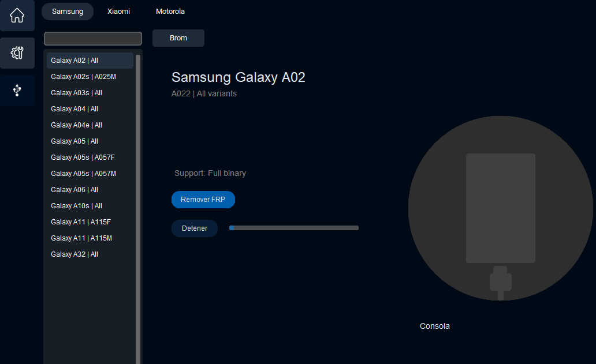The width and height of the screenshot is (596, 364).
Task: Select Galaxy A11 | A115M
Action: coord(90,238)
